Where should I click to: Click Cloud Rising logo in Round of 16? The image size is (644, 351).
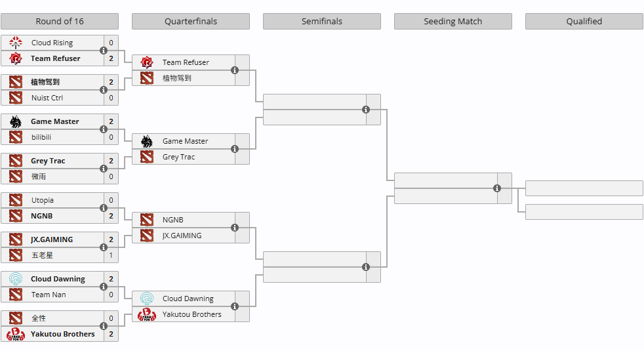coord(16,43)
